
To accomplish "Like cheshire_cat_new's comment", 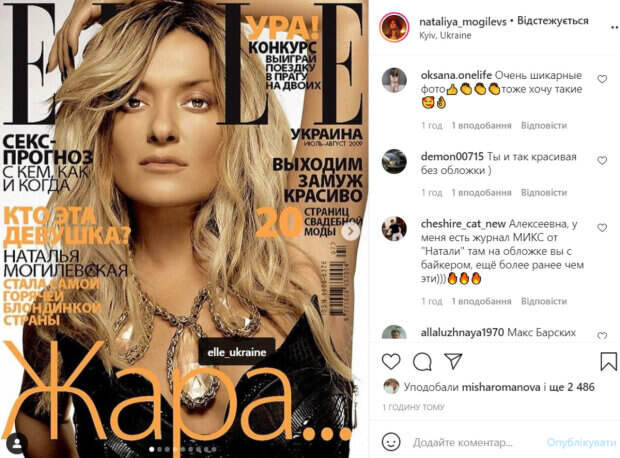I will (x=602, y=228).
